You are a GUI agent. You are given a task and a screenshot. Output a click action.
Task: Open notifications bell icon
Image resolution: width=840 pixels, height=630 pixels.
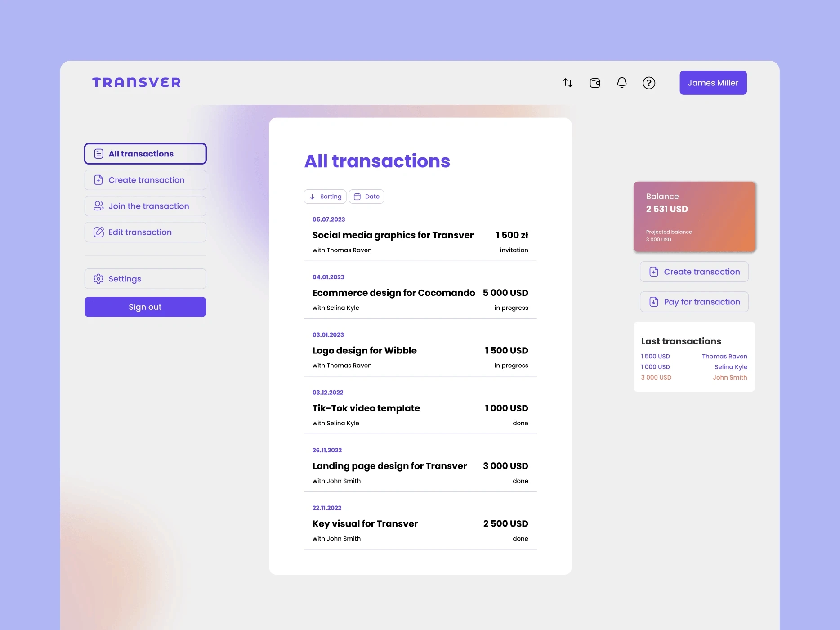tap(622, 83)
